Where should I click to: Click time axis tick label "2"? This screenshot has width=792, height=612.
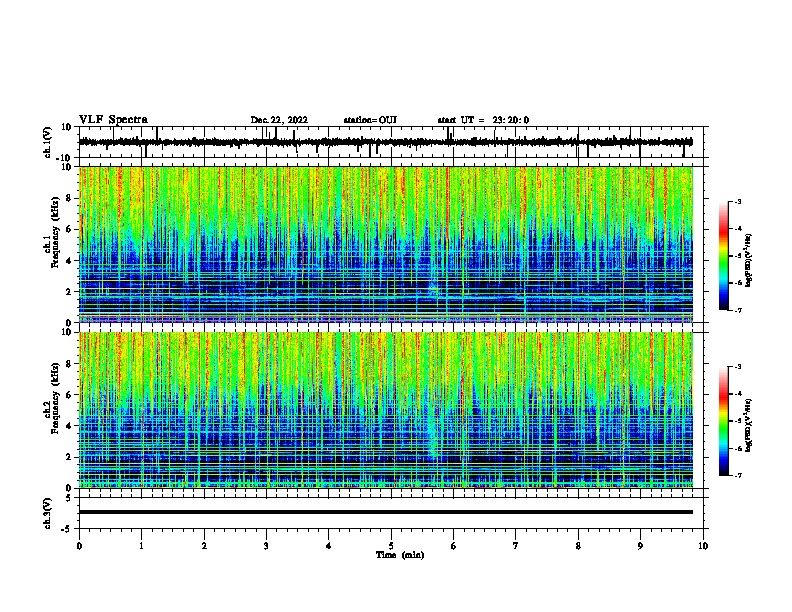[x=204, y=546]
